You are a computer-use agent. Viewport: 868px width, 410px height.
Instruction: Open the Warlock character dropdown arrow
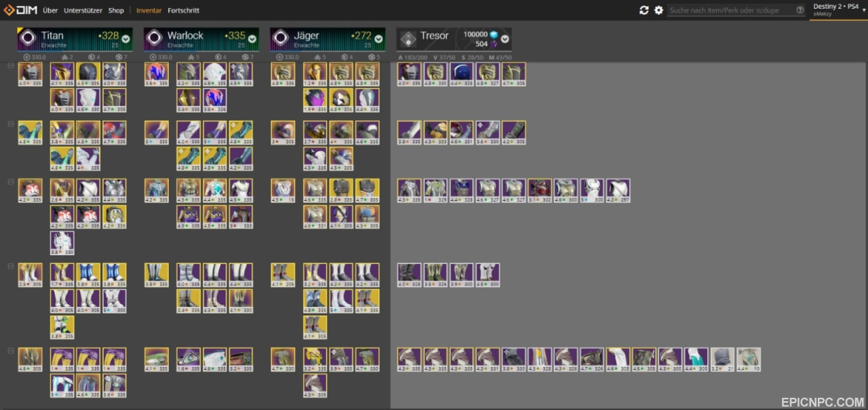click(252, 39)
